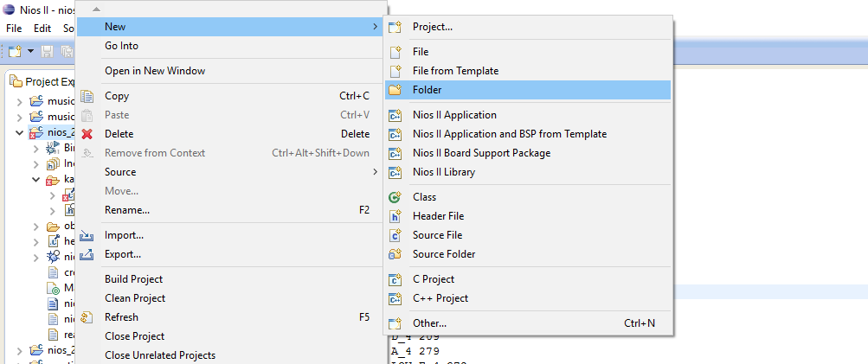
Task: Click the Save toolbar icon
Action: click(x=48, y=52)
